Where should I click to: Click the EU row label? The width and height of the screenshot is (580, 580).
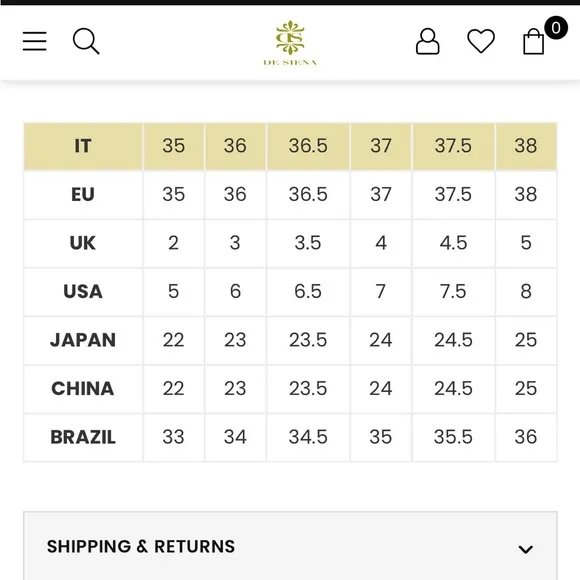(83, 195)
